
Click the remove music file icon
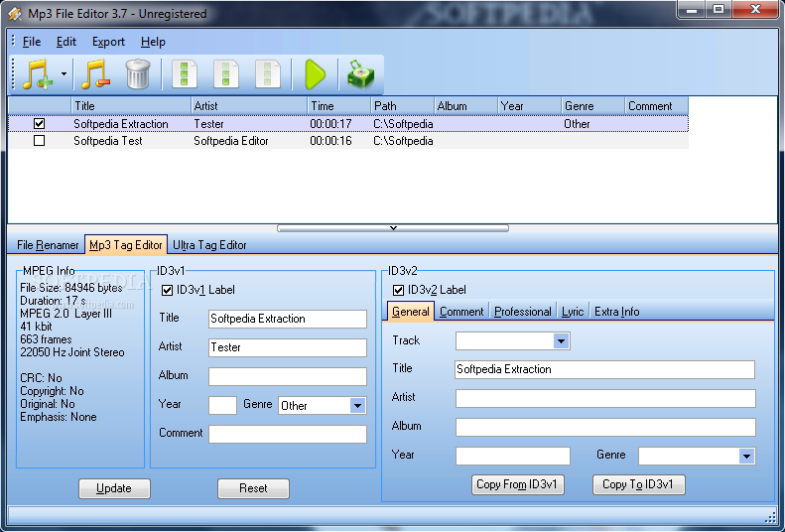point(95,74)
